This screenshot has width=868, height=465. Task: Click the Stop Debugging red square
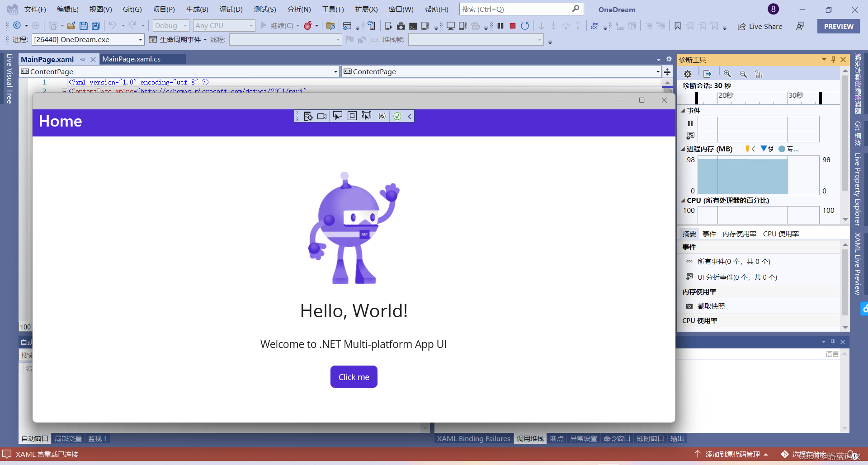[513, 26]
